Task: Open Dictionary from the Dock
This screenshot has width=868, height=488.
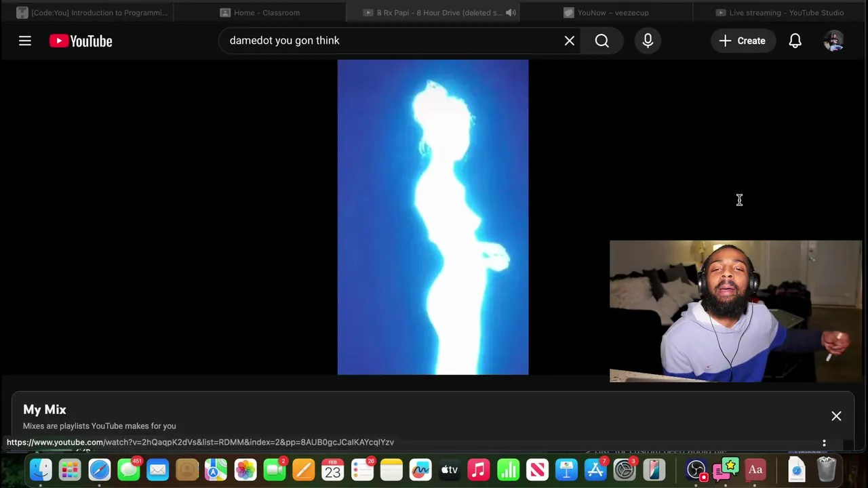Action: 755,470
